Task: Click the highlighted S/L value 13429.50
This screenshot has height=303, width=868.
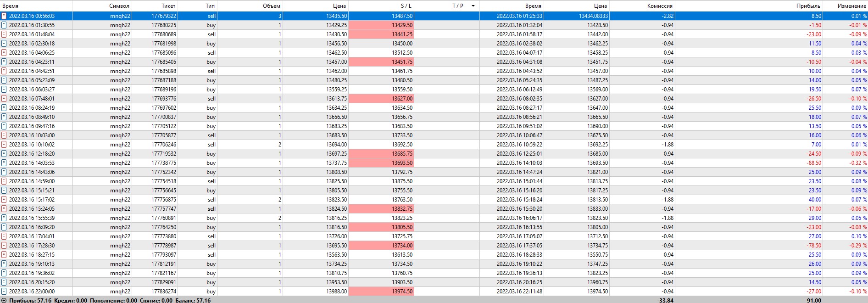Action: tap(402, 25)
